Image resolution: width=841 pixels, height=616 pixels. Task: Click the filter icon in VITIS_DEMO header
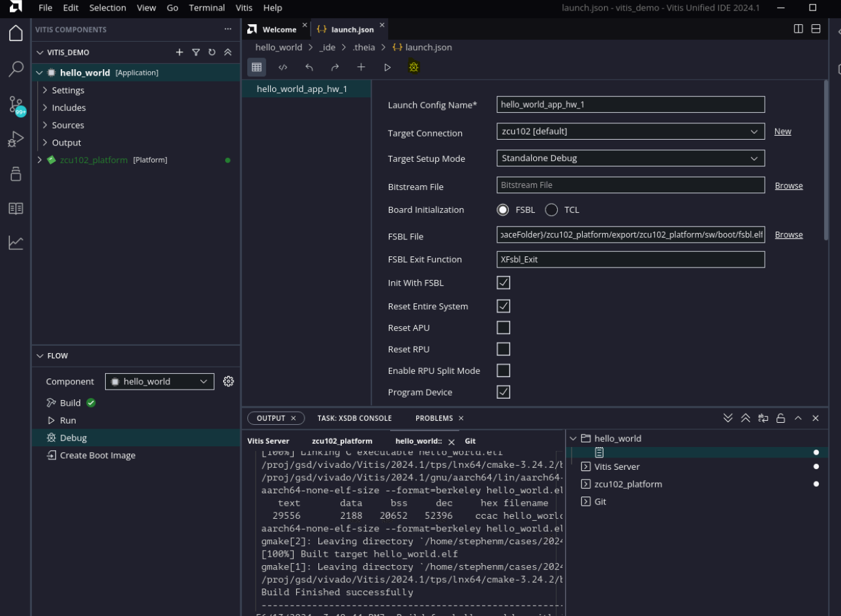point(196,52)
